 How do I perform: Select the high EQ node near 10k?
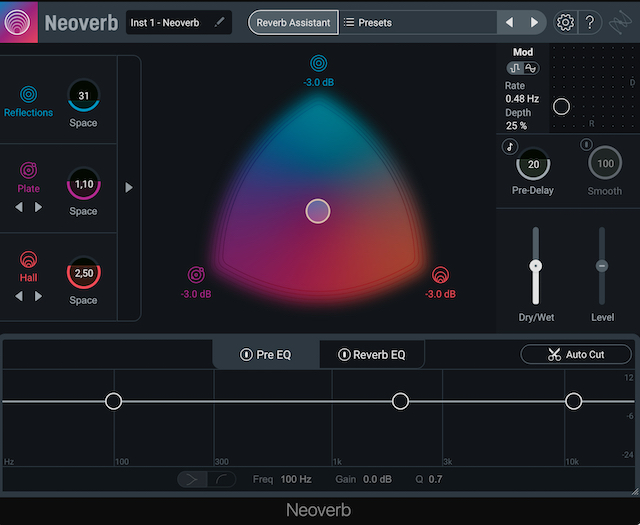(573, 401)
